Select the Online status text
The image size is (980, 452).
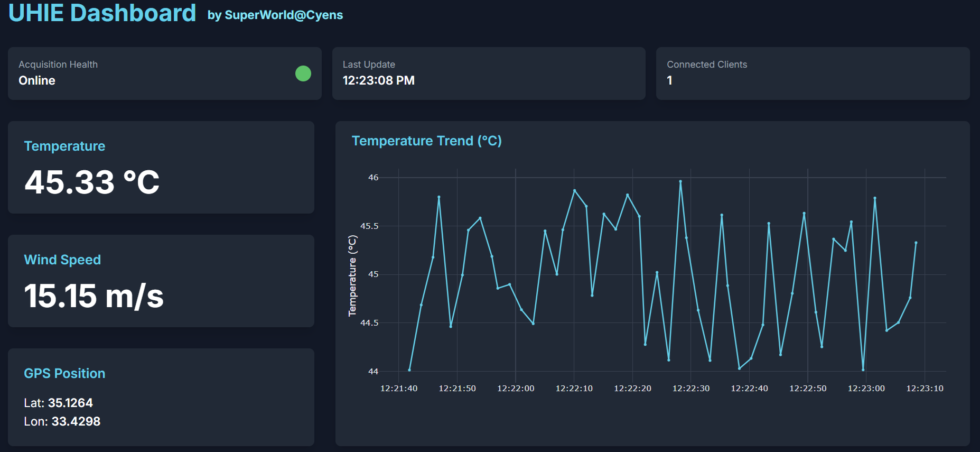pos(37,80)
